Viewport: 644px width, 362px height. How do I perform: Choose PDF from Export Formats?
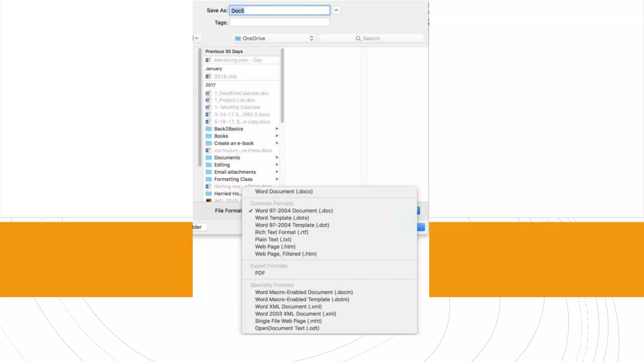260,273
